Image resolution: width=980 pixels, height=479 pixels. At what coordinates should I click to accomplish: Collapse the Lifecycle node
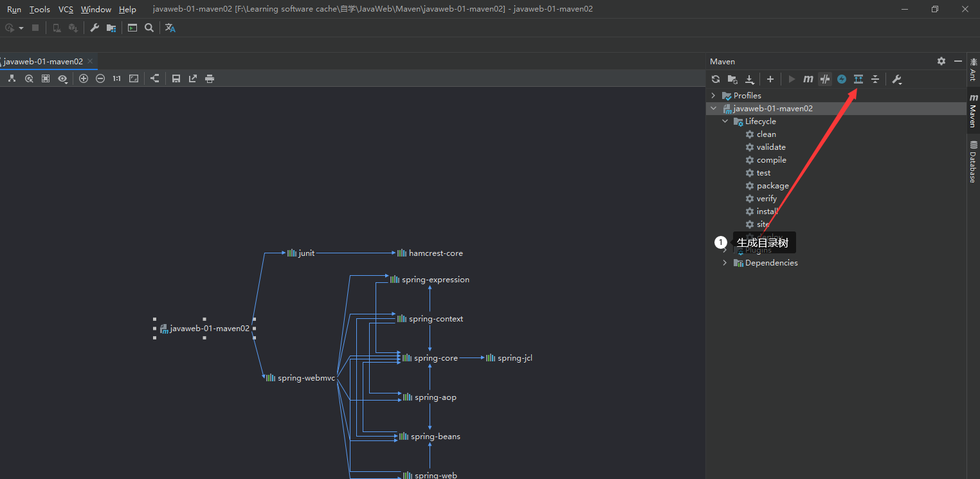click(725, 121)
